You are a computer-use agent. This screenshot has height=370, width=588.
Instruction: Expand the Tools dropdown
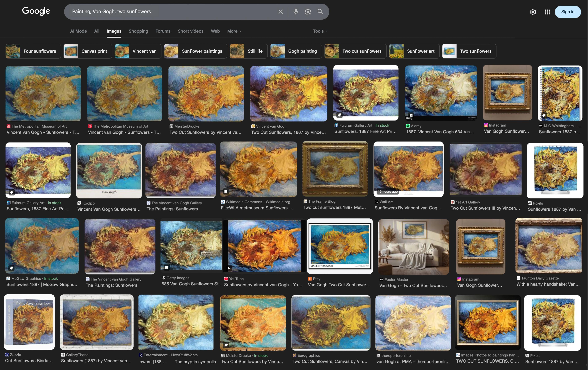[320, 31]
